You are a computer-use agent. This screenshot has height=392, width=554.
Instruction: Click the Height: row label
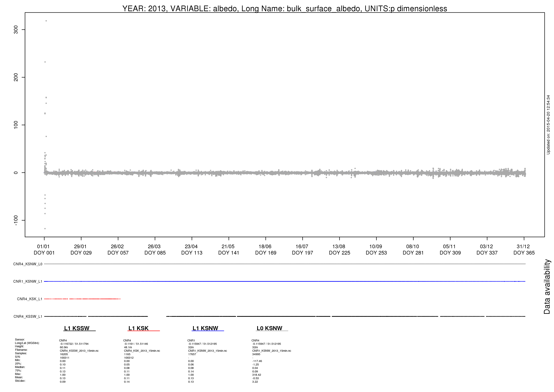[x=20, y=346]
